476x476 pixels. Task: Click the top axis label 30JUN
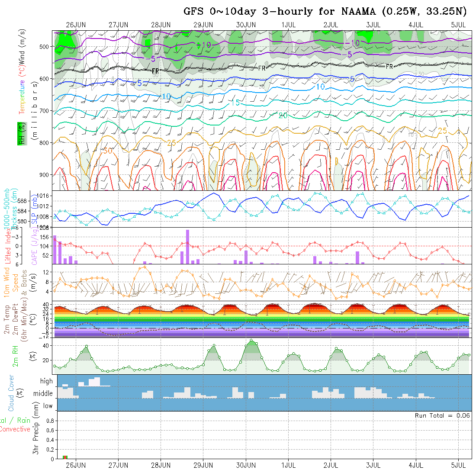(x=246, y=25)
